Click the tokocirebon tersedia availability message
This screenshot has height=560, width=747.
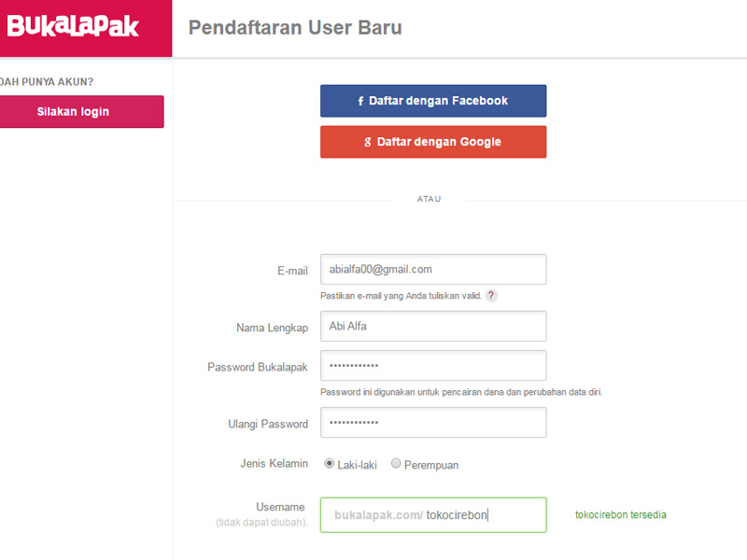(x=621, y=515)
